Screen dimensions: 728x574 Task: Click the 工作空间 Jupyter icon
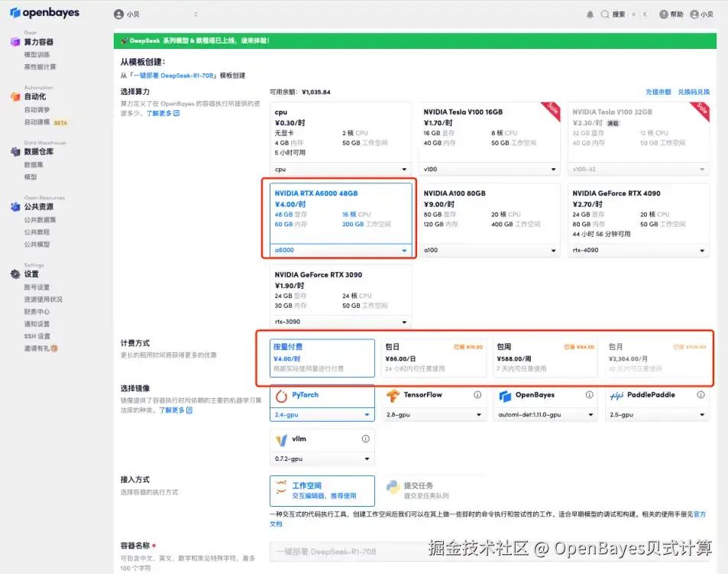(x=281, y=487)
